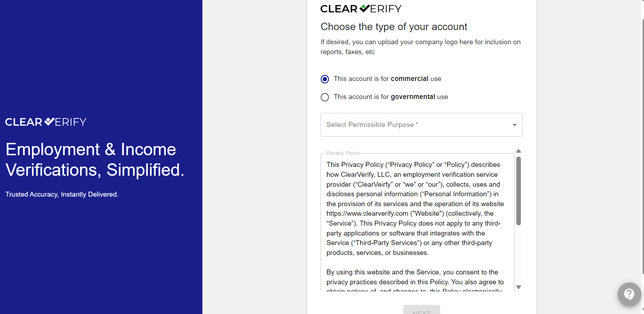Click the 'Employment & Income Verifications' headline
Viewport: 644px width, 314px height.
click(95, 159)
